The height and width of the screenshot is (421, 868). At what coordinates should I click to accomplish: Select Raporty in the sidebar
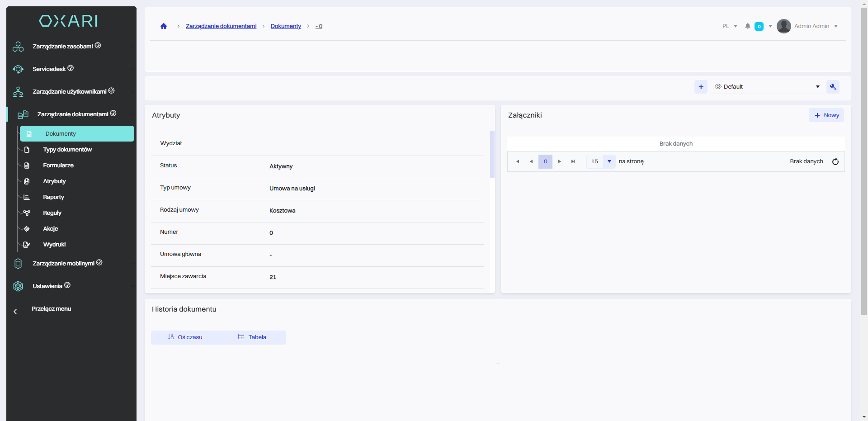click(x=53, y=197)
